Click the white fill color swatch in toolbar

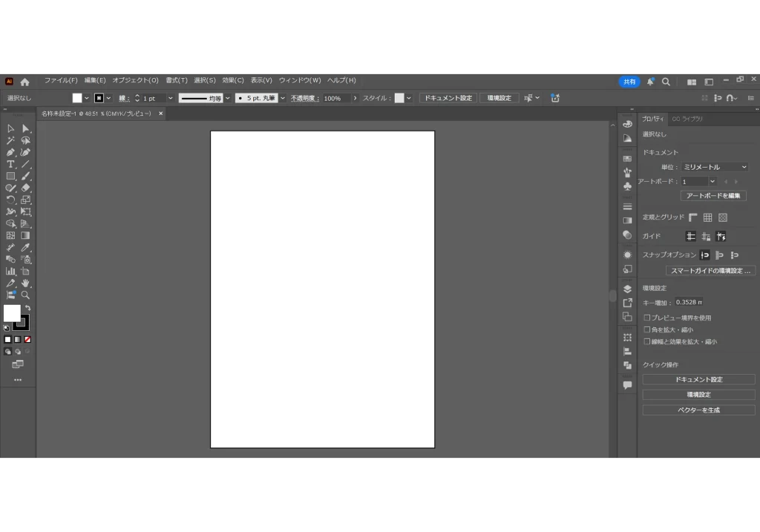[12, 313]
